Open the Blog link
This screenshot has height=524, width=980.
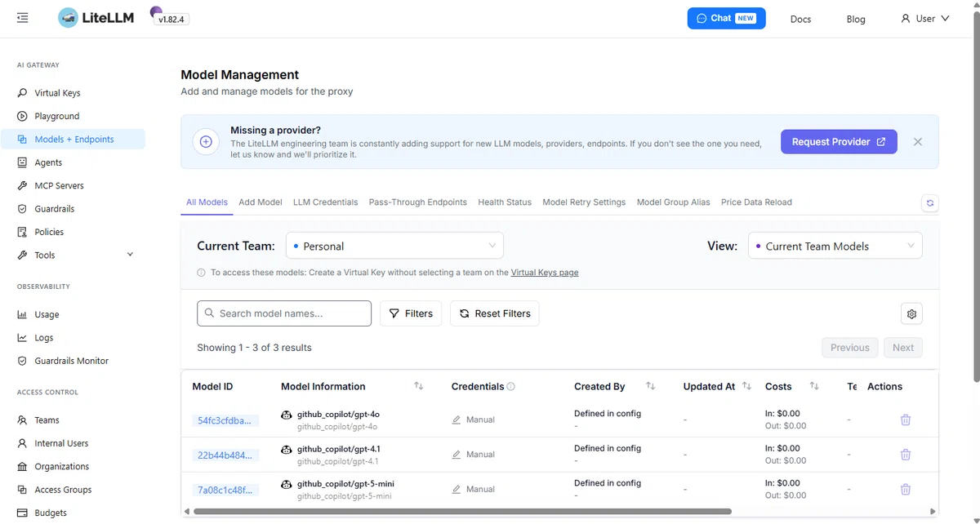coord(856,19)
